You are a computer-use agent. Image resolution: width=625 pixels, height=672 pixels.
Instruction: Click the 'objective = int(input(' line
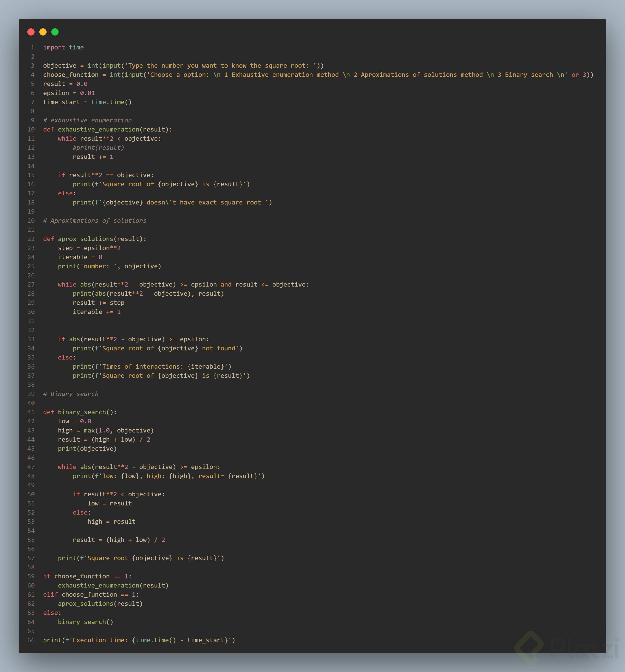tap(183, 66)
